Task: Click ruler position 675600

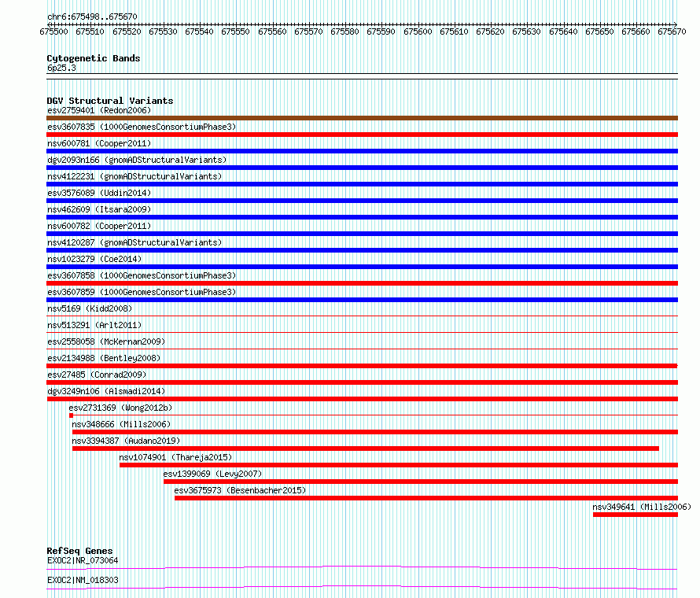Action: tap(418, 31)
